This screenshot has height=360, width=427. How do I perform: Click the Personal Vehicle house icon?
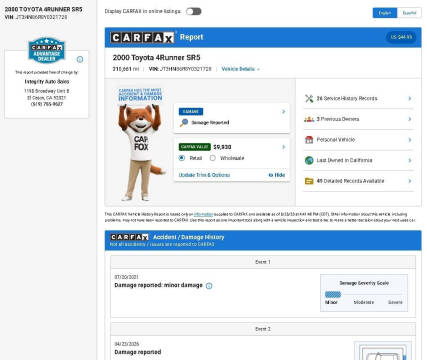coord(309,140)
